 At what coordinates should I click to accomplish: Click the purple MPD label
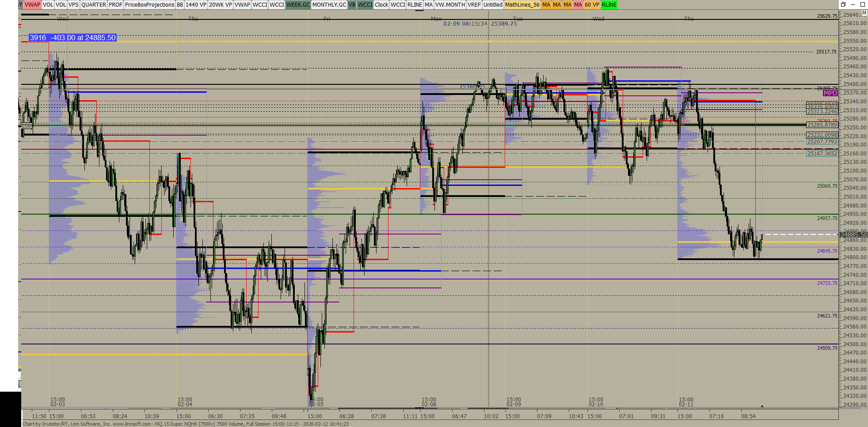click(830, 93)
